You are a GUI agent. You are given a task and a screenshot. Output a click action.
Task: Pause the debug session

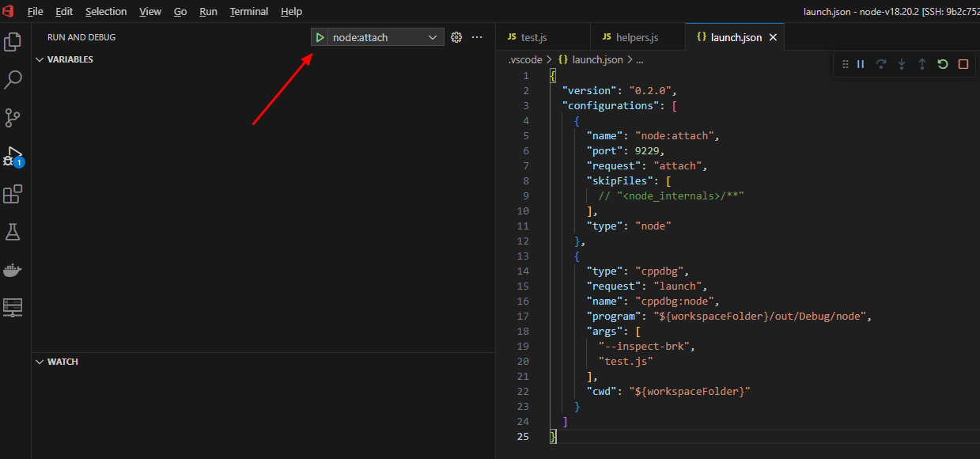point(861,64)
